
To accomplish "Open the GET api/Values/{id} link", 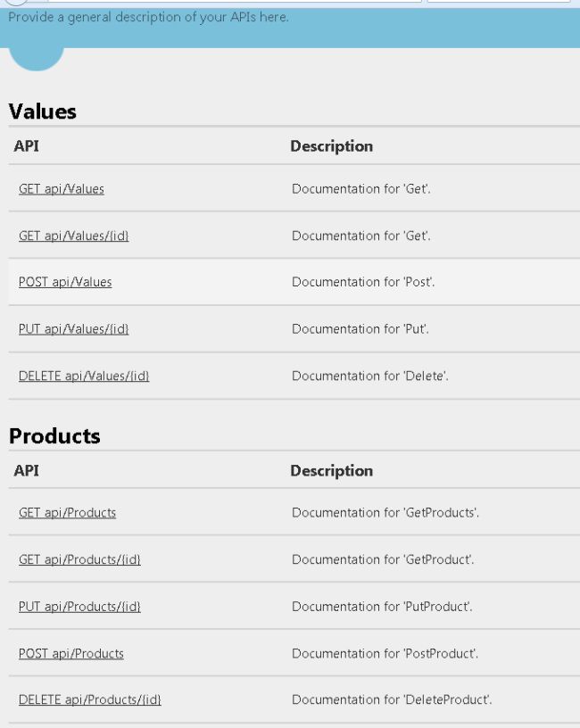I will 74,236.
